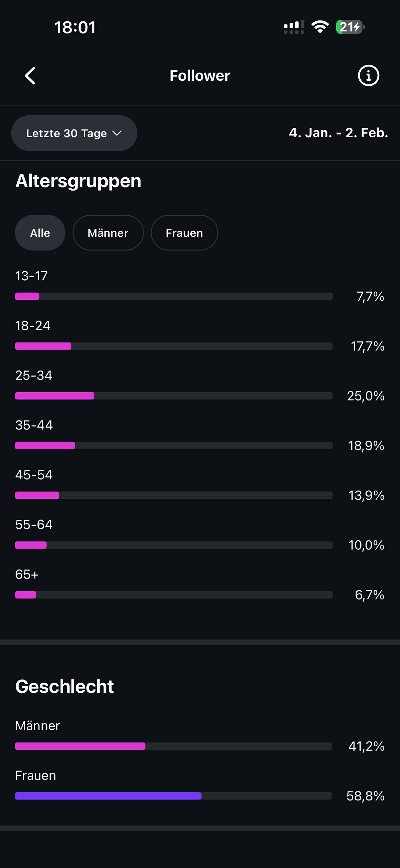Tap the 35-44 percentage value 18,9%
This screenshot has width=400, height=868.
[366, 446]
